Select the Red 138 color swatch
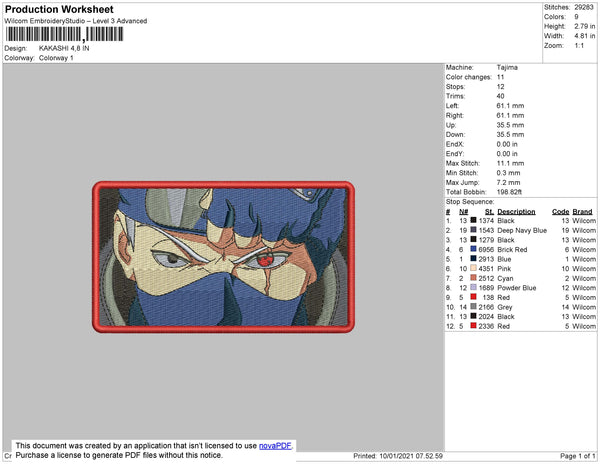Screen dimensions: 600x464 pos(473,297)
